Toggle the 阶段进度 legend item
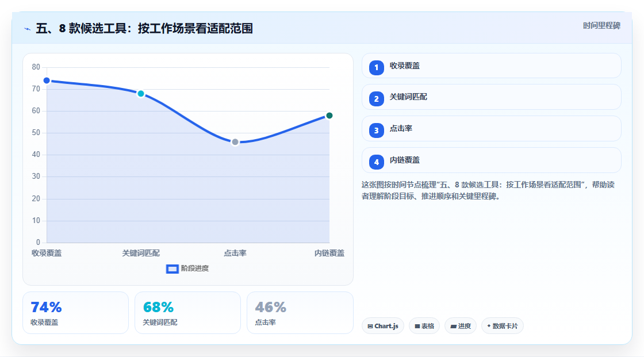The image size is (644, 357). 187,268
